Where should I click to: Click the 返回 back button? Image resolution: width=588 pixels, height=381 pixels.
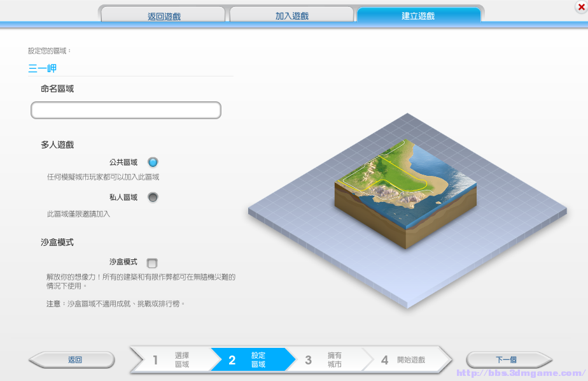tap(72, 359)
